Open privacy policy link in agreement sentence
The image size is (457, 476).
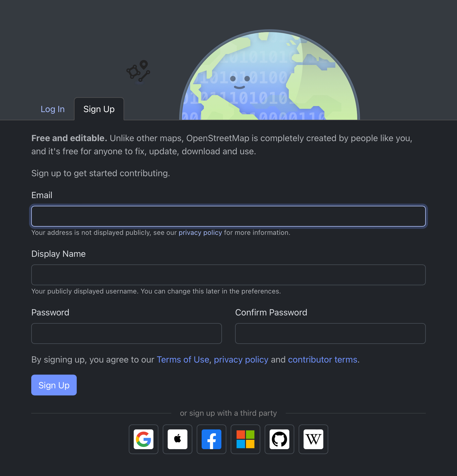point(241,360)
